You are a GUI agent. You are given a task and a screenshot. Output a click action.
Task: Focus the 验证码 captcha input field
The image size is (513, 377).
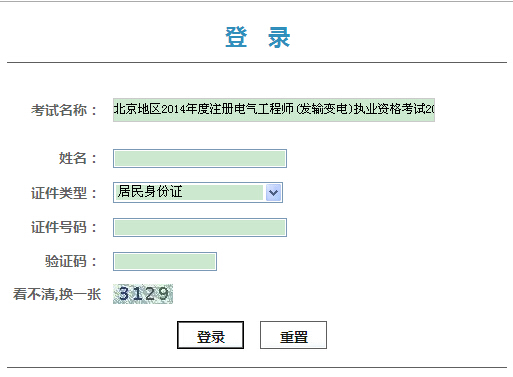pos(165,261)
